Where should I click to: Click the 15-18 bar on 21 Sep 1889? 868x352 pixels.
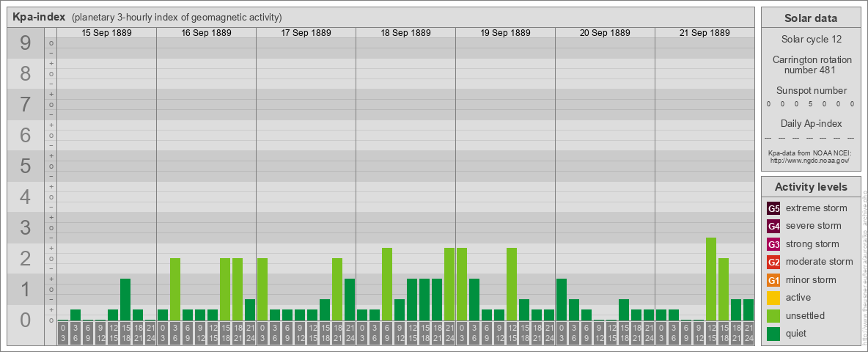(724, 290)
